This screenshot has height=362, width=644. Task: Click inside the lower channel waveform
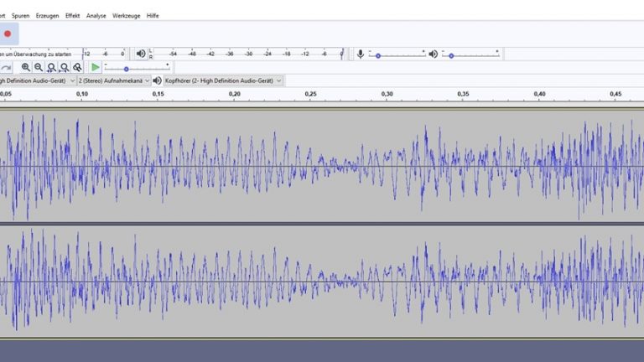click(322, 282)
